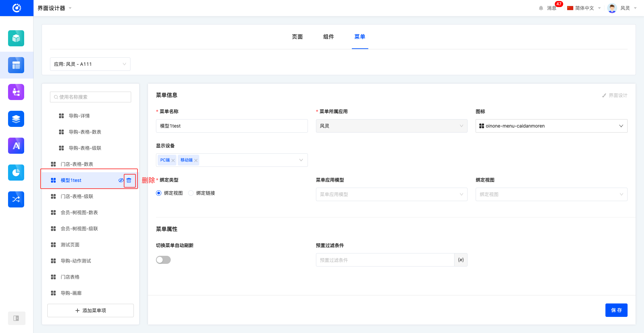Open the 应用: 风灵 - A111 dropdown
644x333 pixels.
tap(90, 64)
